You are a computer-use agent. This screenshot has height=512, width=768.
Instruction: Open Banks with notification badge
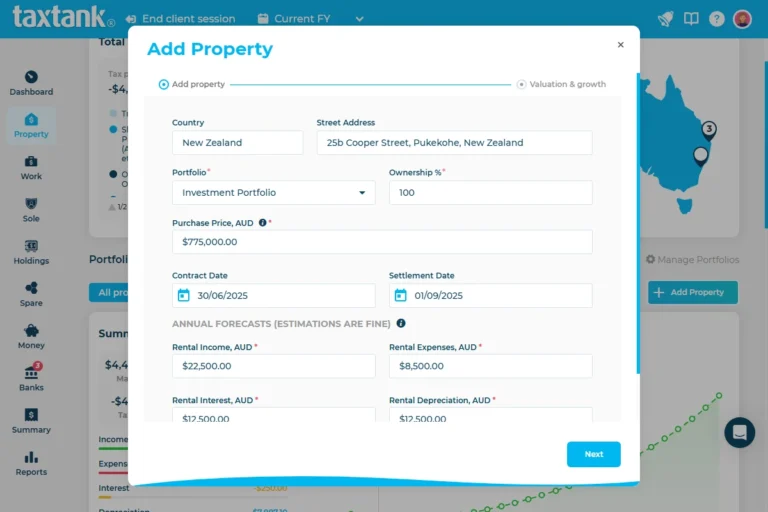(x=31, y=378)
